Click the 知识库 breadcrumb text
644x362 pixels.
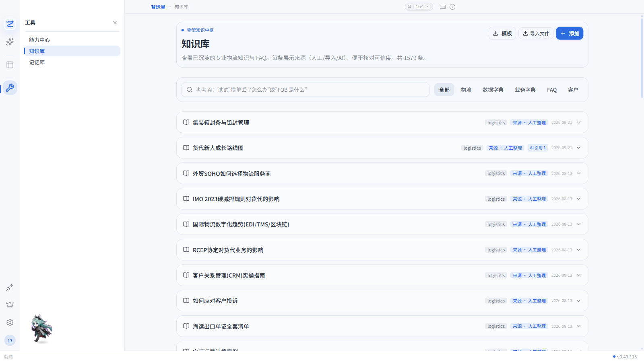coord(181,7)
